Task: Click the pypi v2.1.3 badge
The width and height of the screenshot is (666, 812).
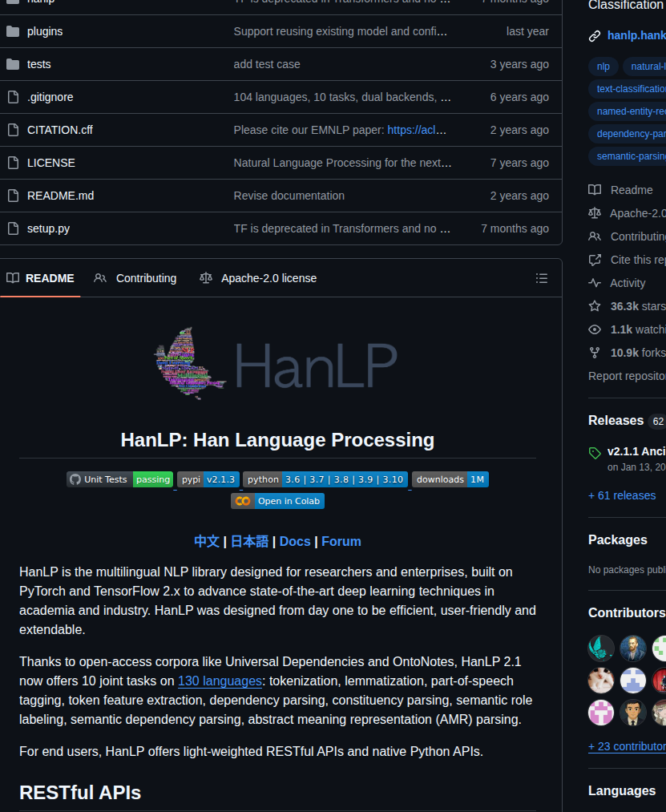Action: pyautogui.click(x=208, y=479)
